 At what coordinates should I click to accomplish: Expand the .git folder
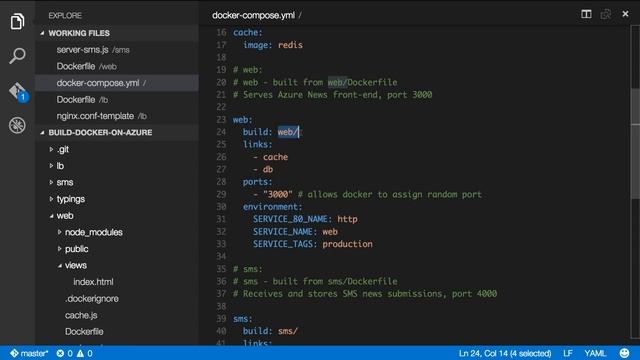point(51,149)
